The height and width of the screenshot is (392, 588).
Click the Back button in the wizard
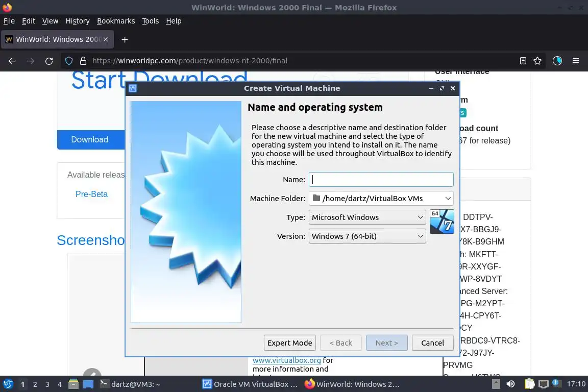point(340,343)
